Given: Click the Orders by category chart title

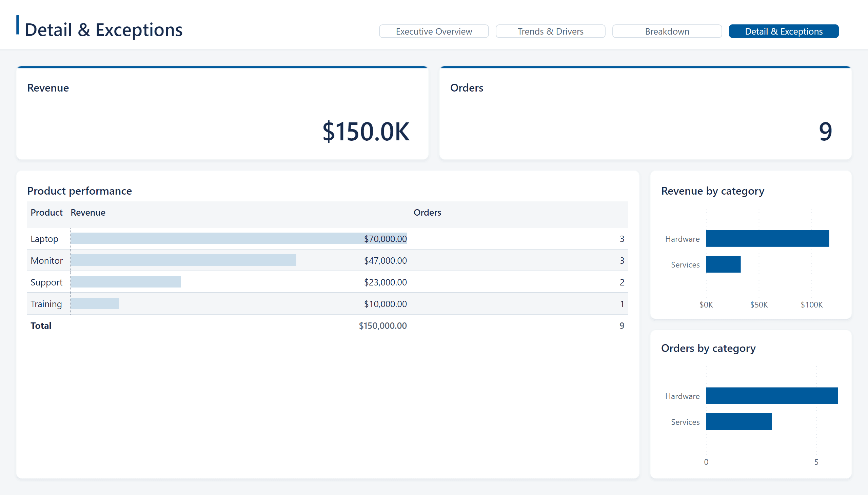Looking at the screenshot, I should tap(708, 348).
